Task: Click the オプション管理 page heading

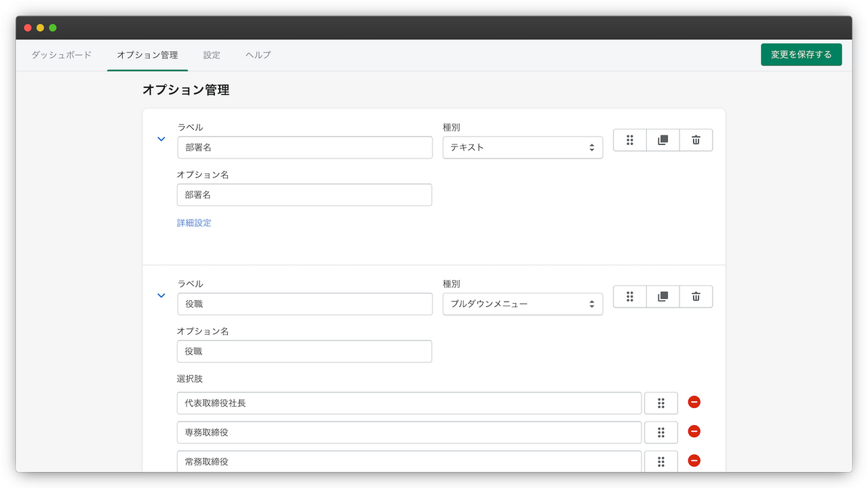Action: click(x=186, y=89)
